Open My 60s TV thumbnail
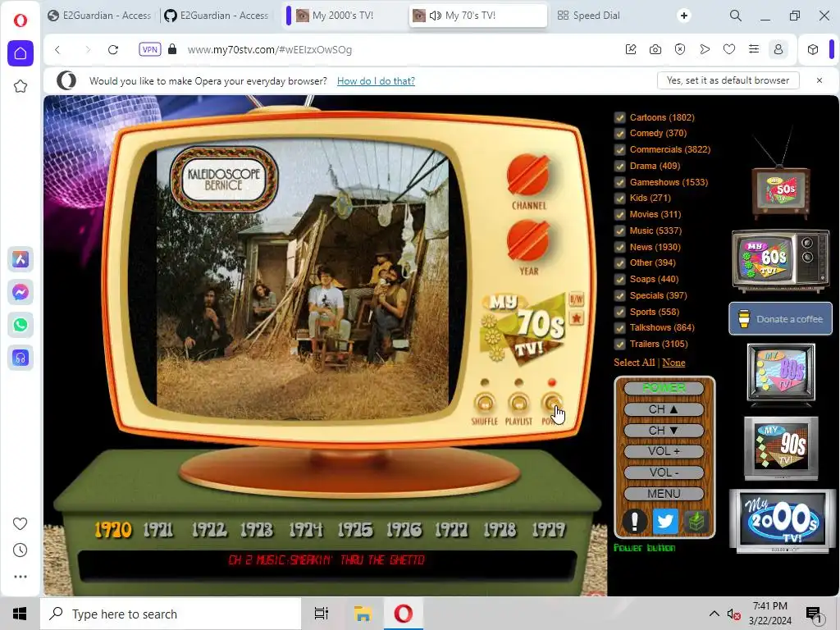Image resolution: width=840 pixels, height=630 pixels. [781, 260]
